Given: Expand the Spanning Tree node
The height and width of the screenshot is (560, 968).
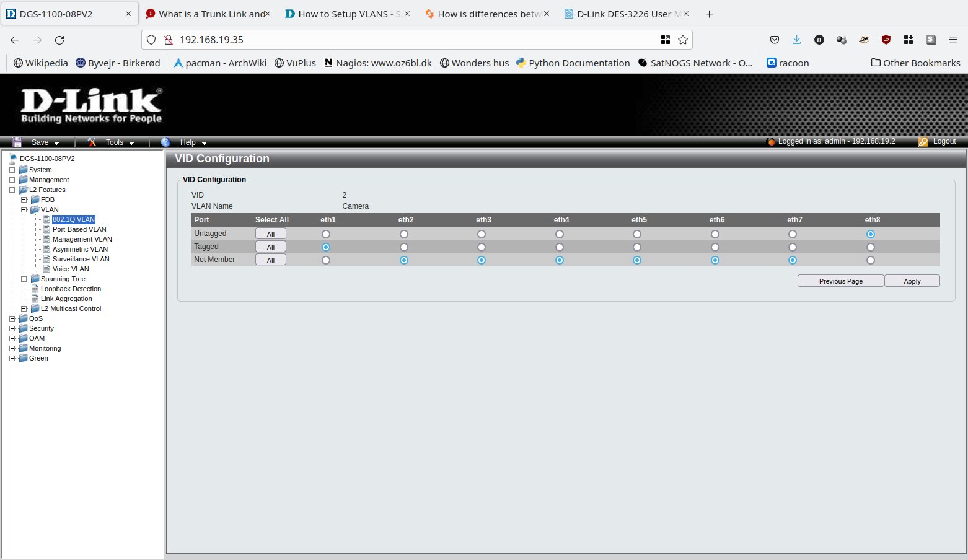Looking at the screenshot, I should click(24, 279).
